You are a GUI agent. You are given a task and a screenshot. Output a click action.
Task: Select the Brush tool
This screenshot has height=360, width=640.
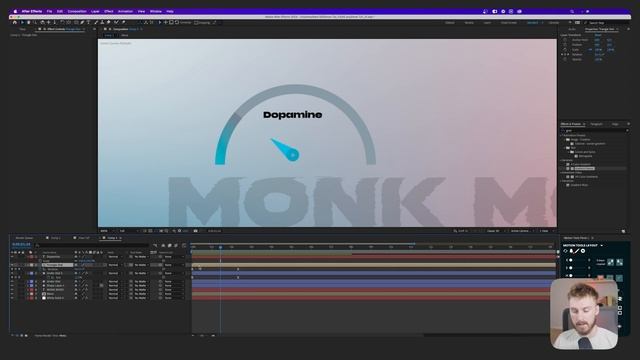click(x=96, y=22)
